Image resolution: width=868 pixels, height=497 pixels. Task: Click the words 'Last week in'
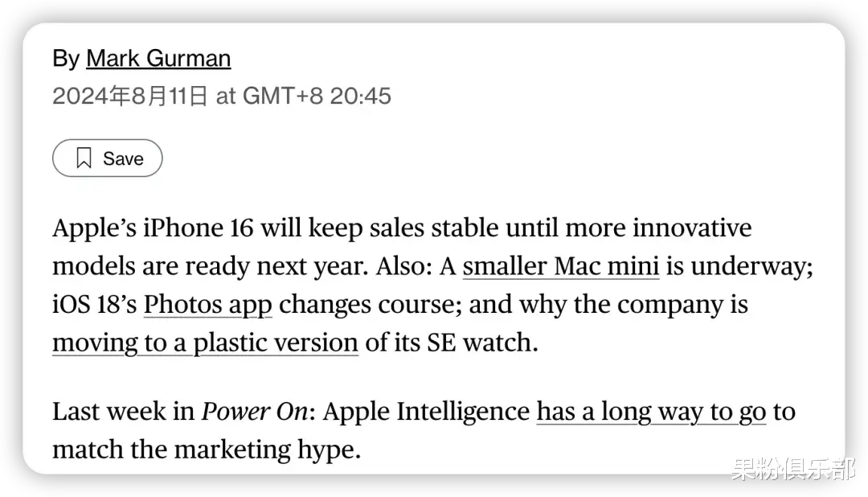pos(124,412)
